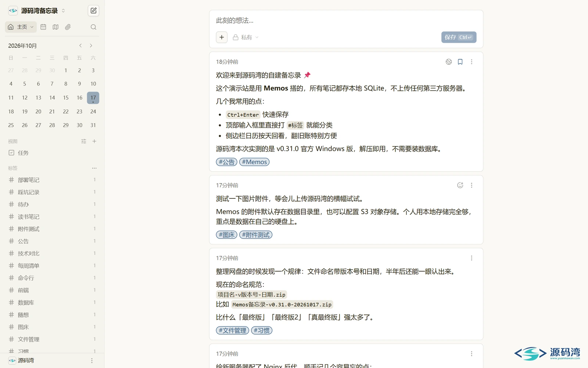588x368 pixels.
Task: Click the 保存 button
Action: pyautogui.click(x=459, y=37)
